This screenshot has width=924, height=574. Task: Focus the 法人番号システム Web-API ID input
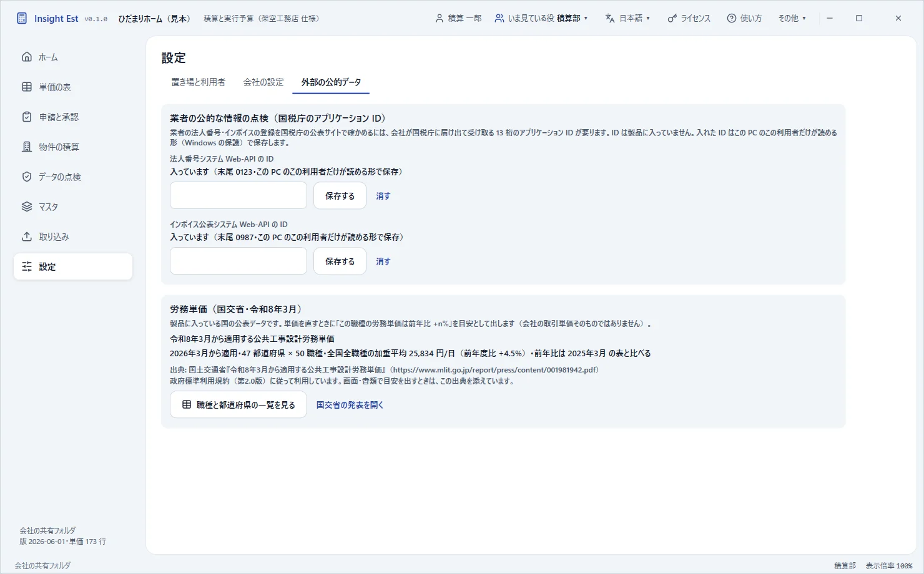coord(238,196)
